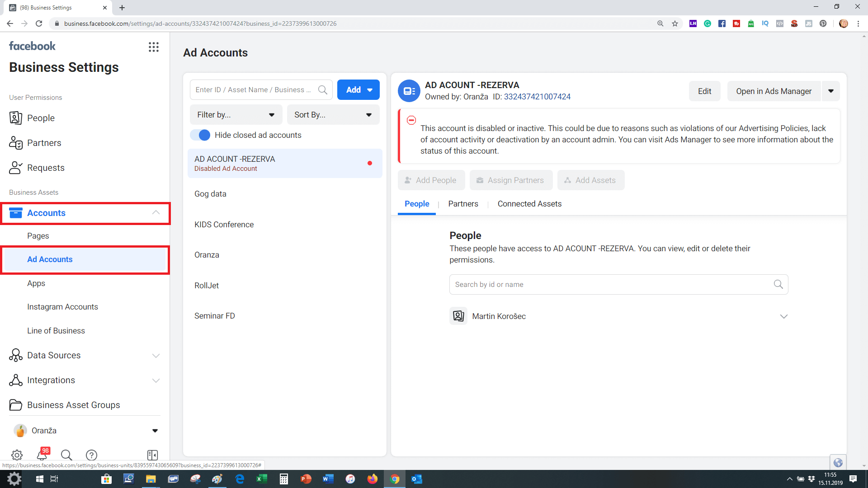Click the ad account ID link
The width and height of the screenshot is (868, 488).
(x=537, y=97)
